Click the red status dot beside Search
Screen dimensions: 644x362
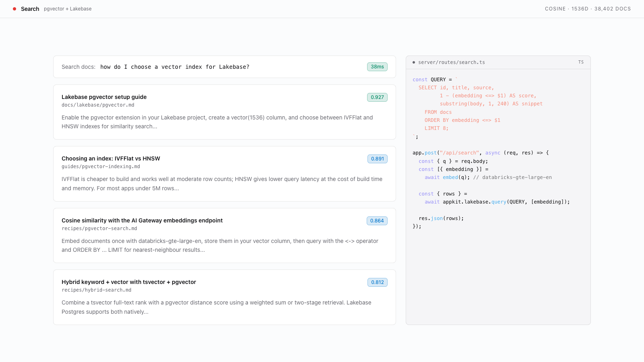coord(14,9)
